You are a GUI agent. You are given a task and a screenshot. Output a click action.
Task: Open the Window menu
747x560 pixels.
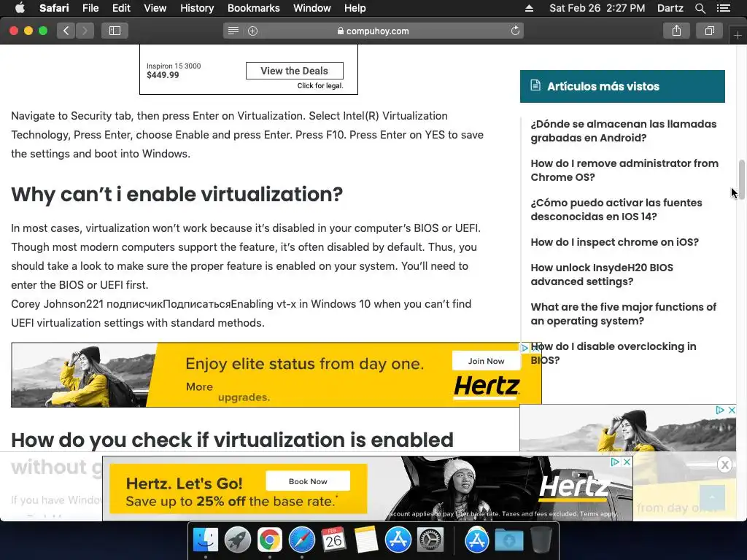click(x=312, y=8)
